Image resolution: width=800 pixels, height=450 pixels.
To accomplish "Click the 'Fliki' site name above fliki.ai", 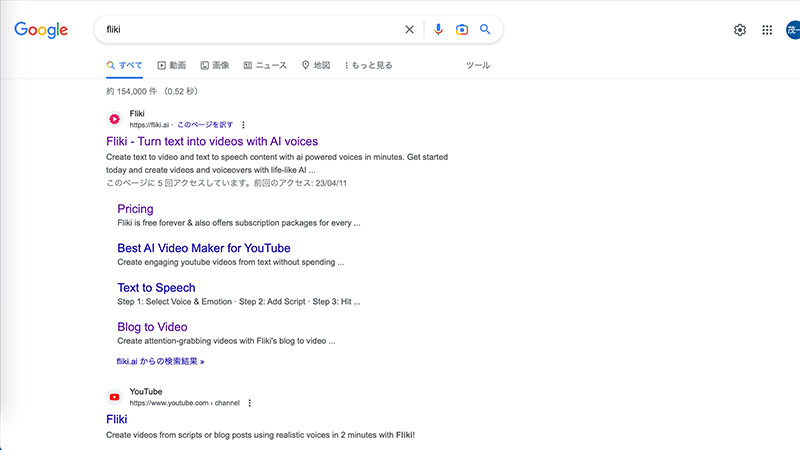I will 137,113.
